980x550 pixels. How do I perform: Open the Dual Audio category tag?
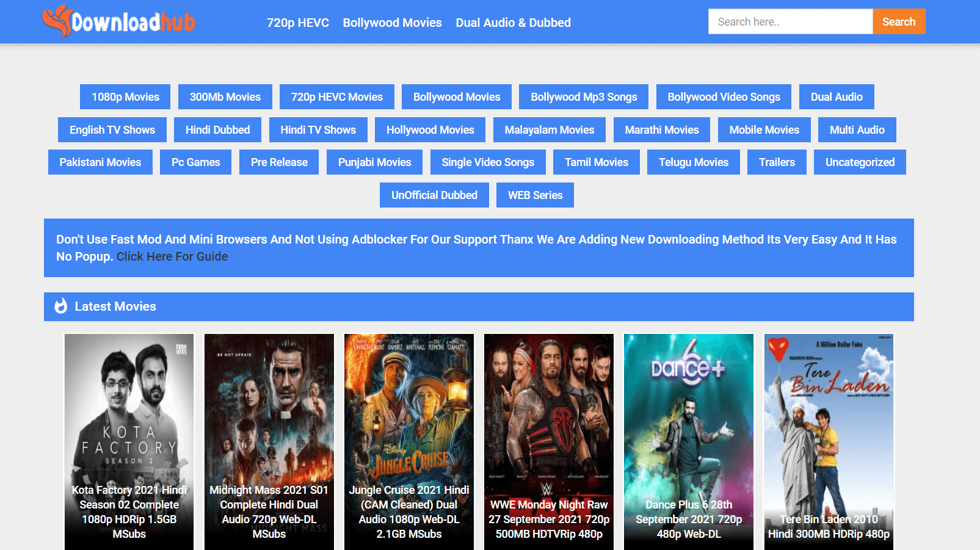pyautogui.click(x=837, y=97)
